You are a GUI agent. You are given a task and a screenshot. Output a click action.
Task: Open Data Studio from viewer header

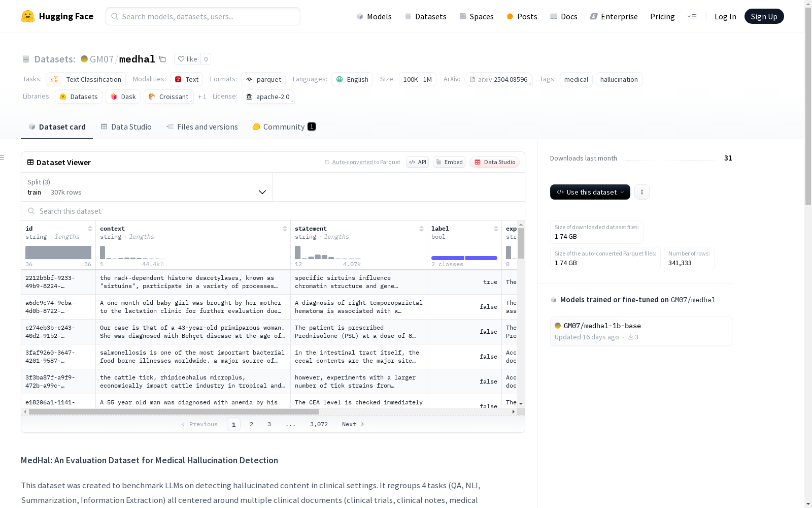point(494,162)
